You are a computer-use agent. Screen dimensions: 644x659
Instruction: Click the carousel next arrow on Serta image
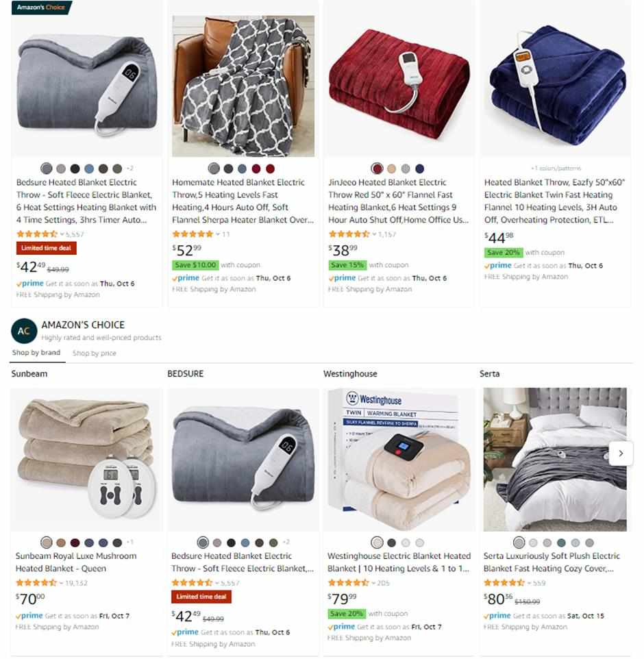coord(621,453)
